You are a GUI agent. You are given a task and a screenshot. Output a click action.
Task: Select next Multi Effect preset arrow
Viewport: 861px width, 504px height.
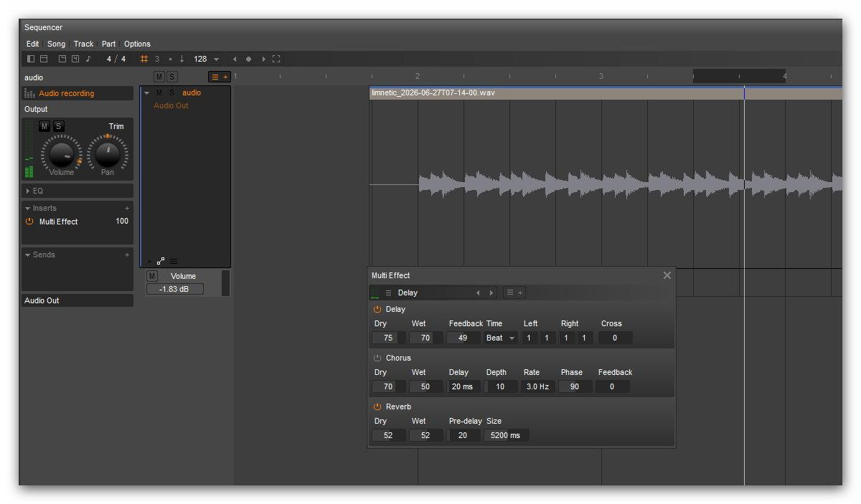(x=491, y=293)
